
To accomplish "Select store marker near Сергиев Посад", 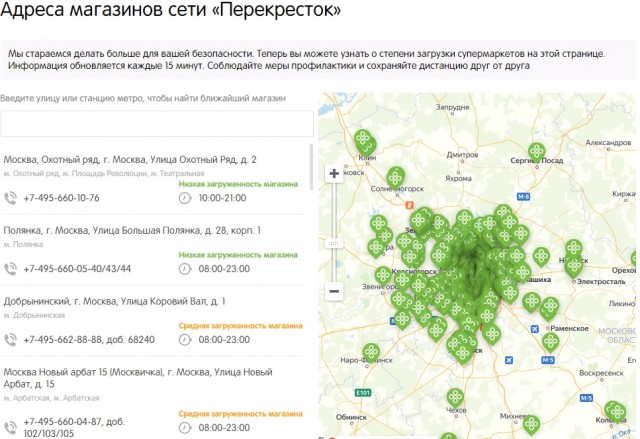I will pos(537,152).
